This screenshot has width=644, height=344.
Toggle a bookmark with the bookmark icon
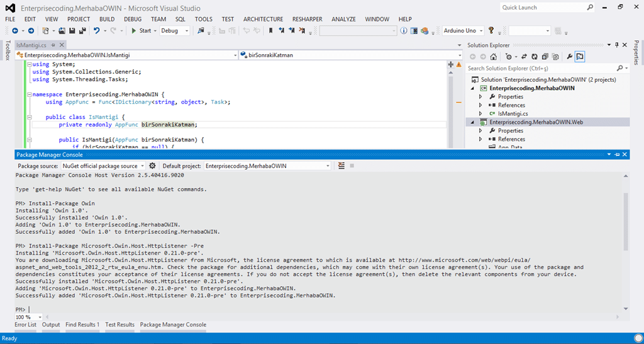pyautogui.click(x=270, y=31)
